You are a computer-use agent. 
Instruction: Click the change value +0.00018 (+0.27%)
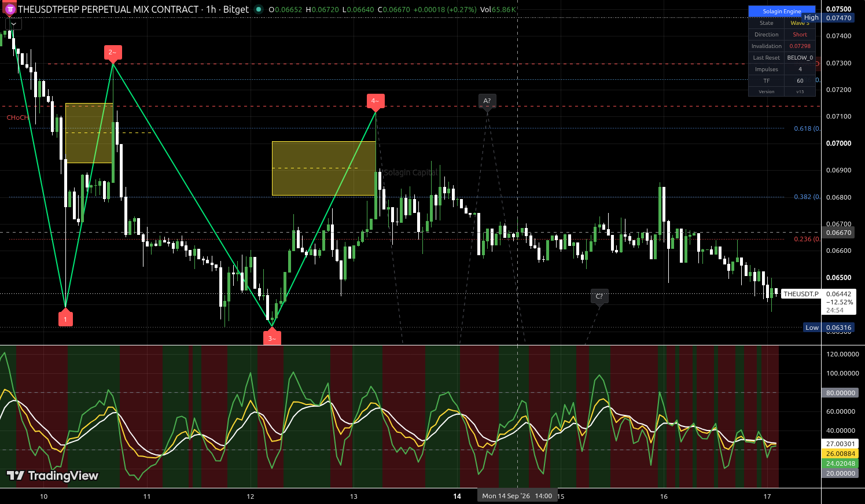tap(446, 9)
